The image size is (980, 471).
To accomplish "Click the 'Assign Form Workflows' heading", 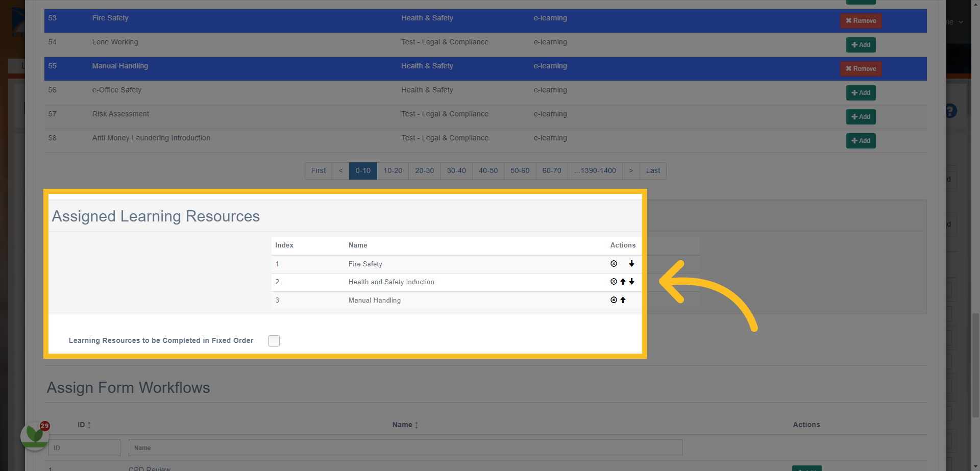I will coord(129,388).
